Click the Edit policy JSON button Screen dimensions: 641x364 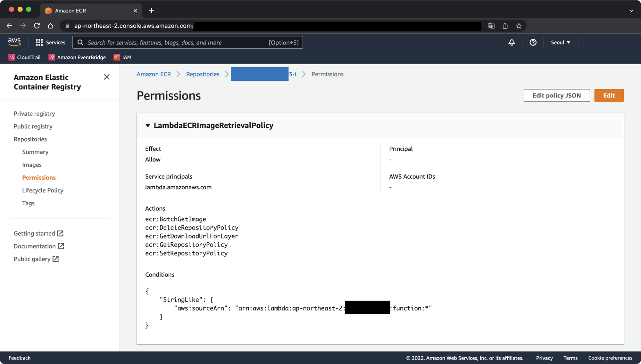[x=556, y=95]
